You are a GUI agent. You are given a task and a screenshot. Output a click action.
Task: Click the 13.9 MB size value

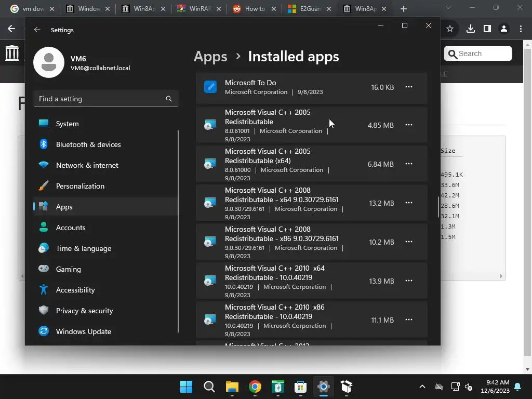[x=381, y=281]
